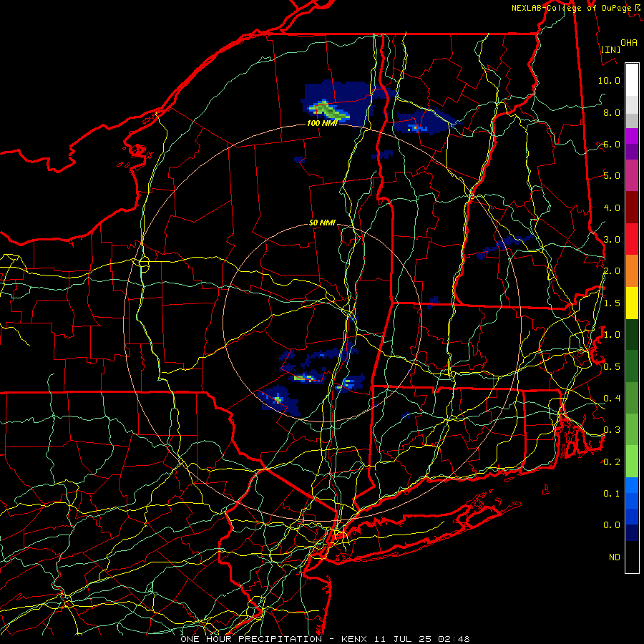
Task: Click the 6.0 legend value
Action: coord(612,144)
